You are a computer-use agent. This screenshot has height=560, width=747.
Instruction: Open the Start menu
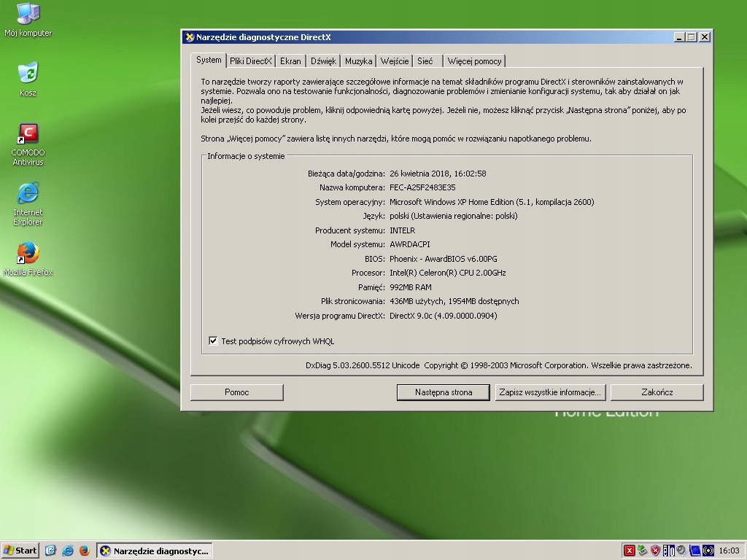tap(20, 551)
